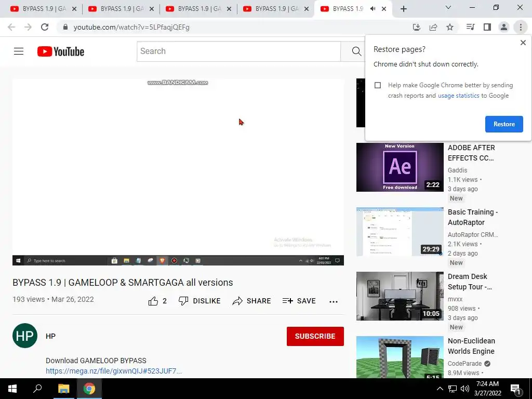532x399 pixels.
Task: Open the volume icon in system tray
Action: tap(465, 389)
